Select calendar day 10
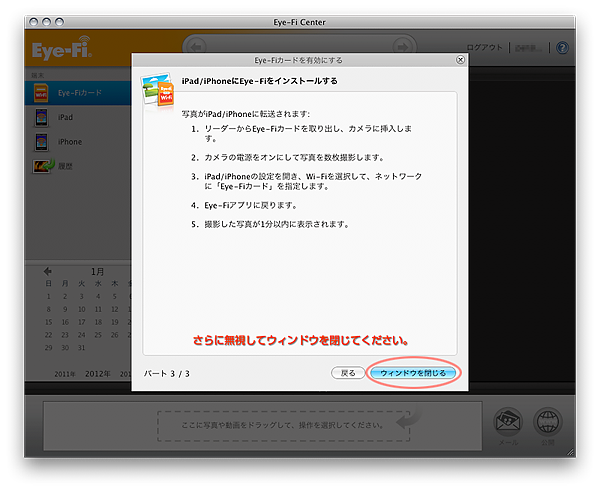Screen dimensions: 600x491 [82, 309]
